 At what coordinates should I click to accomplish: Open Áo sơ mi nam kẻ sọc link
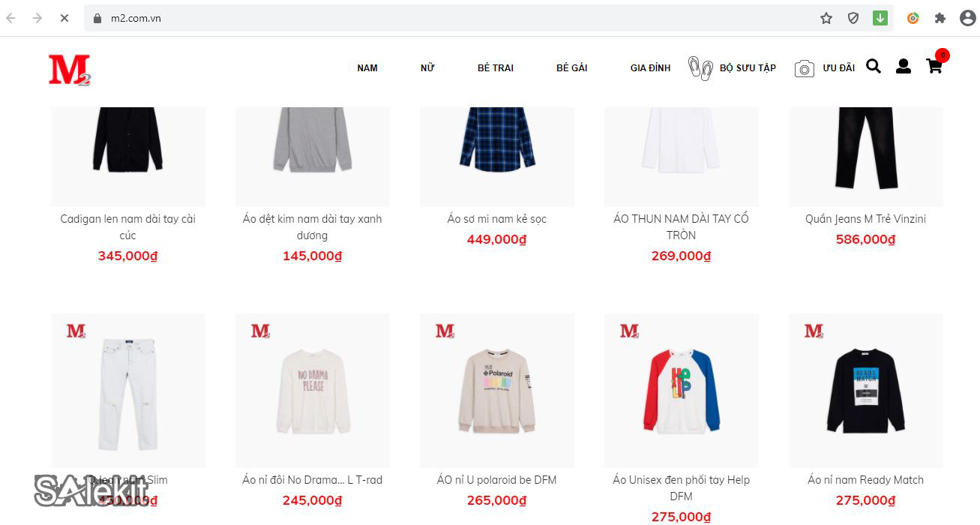(497, 219)
